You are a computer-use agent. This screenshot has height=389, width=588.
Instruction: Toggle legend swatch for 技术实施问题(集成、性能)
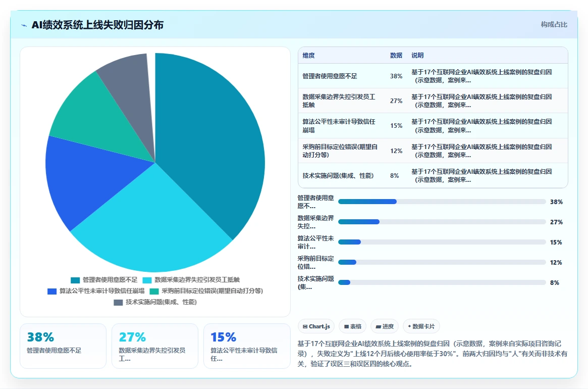[x=118, y=302]
